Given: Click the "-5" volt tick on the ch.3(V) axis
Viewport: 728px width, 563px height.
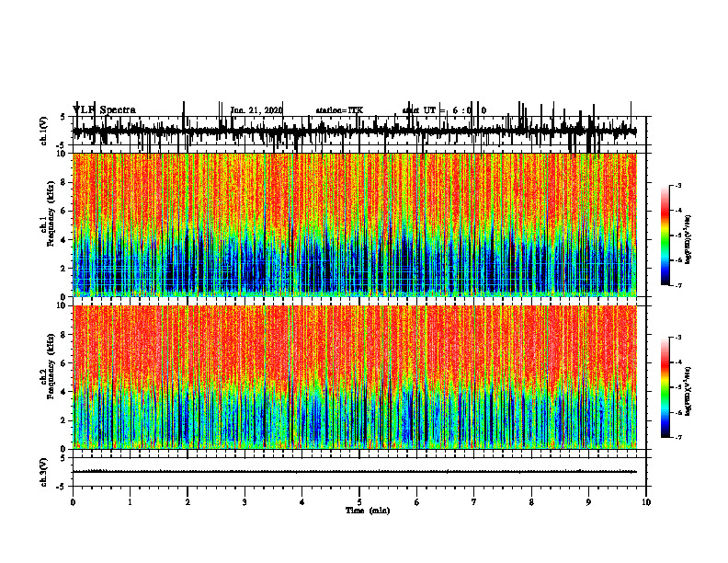Looking at the screenshot, I should (62, 487).
